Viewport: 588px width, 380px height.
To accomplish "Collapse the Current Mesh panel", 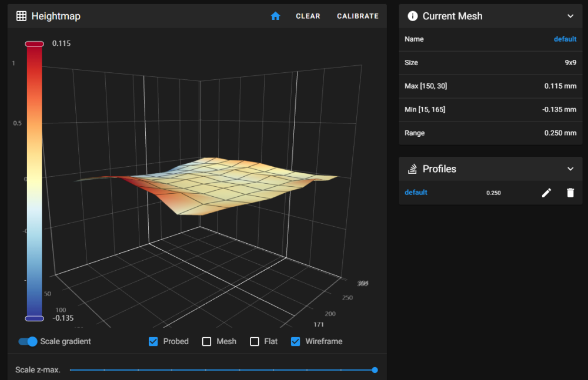I will click(x=570, y=16).
